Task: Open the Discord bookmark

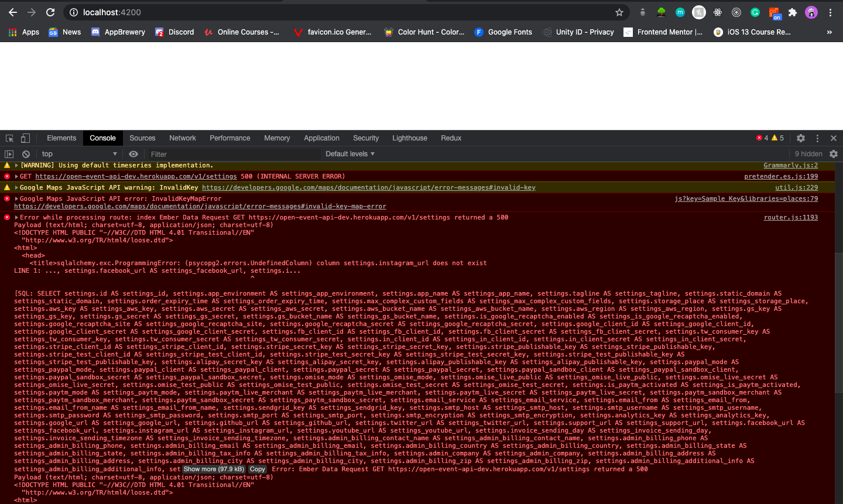Action: [174, 32]
